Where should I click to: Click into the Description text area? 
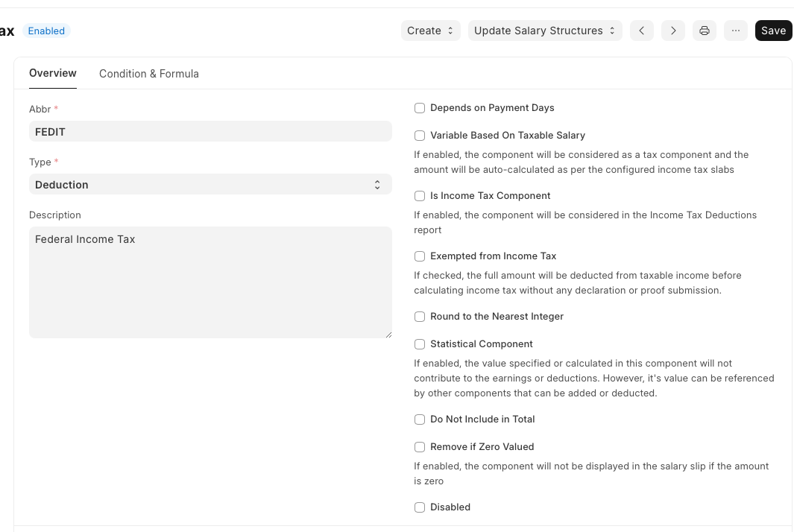coord(210,282)
